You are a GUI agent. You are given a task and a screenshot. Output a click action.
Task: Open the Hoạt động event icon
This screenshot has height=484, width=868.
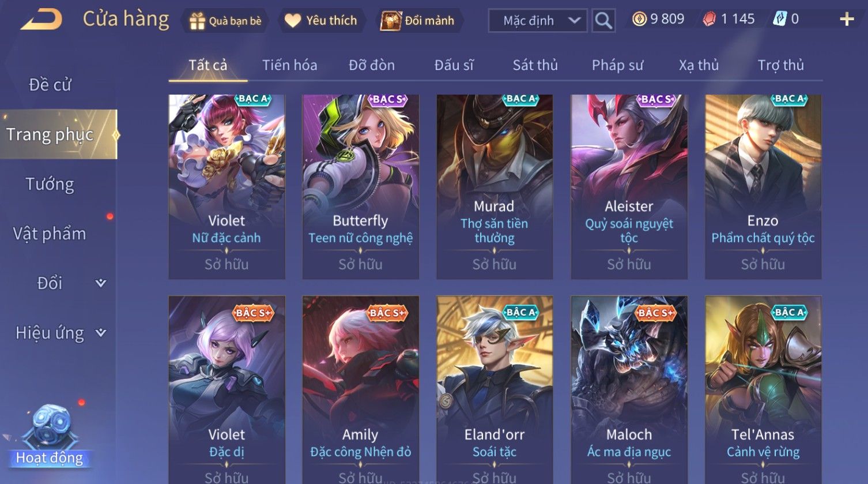tap(50, 437)
